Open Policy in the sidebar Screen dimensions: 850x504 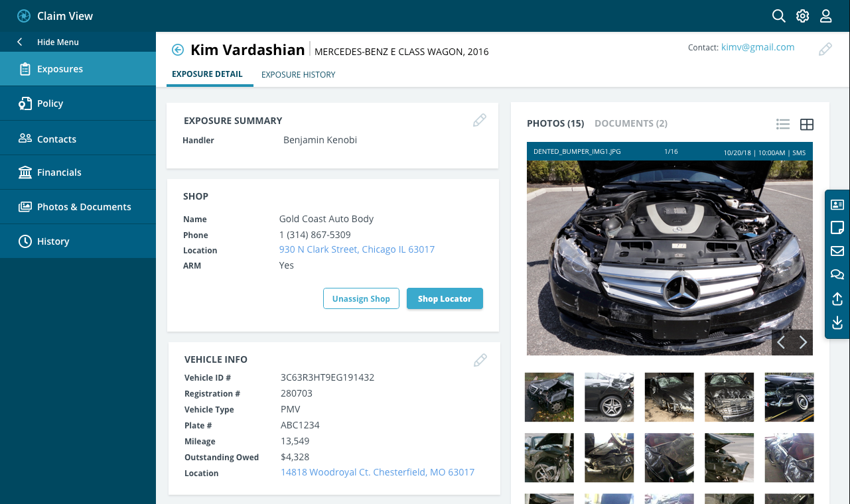(78, 103)
